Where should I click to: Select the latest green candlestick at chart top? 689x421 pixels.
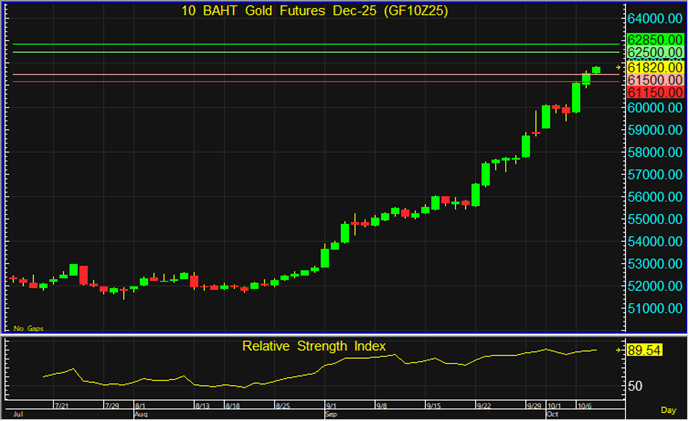click(x=597, y=69)
